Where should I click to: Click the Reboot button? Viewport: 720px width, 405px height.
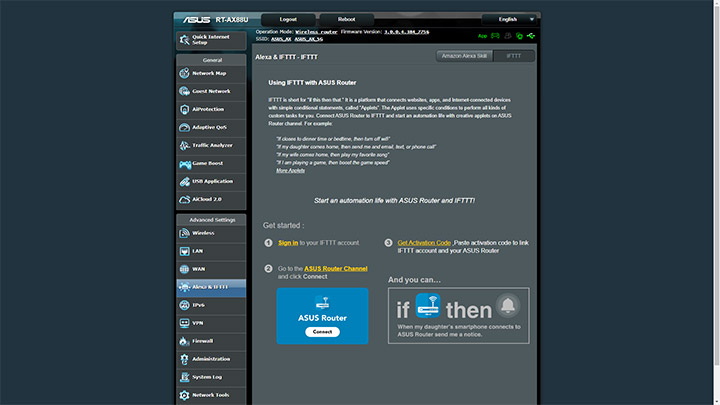[347, 19]
